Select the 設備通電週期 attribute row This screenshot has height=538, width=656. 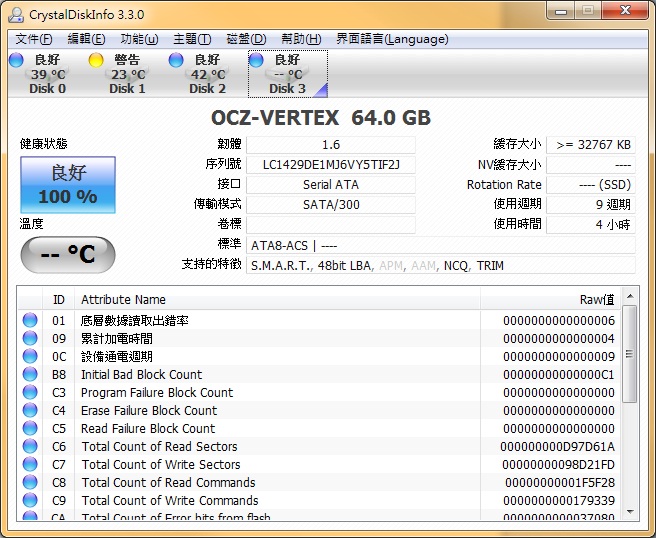click(320, 356)
